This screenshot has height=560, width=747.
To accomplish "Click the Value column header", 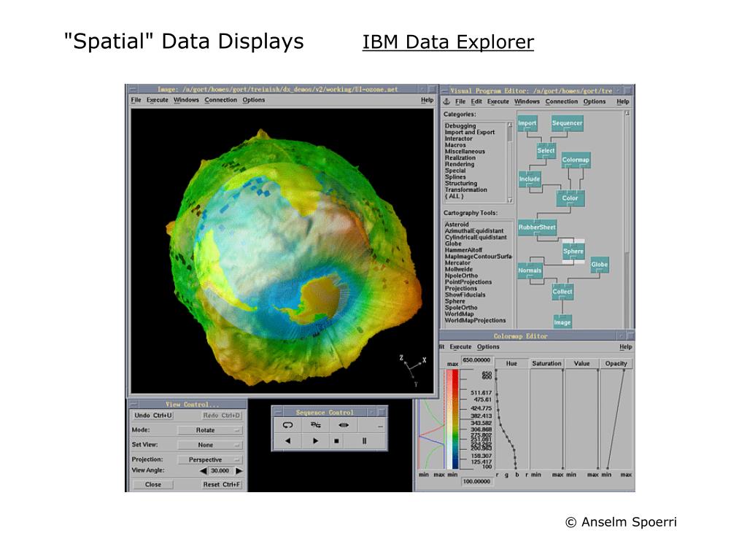I will tap(581, 363).
